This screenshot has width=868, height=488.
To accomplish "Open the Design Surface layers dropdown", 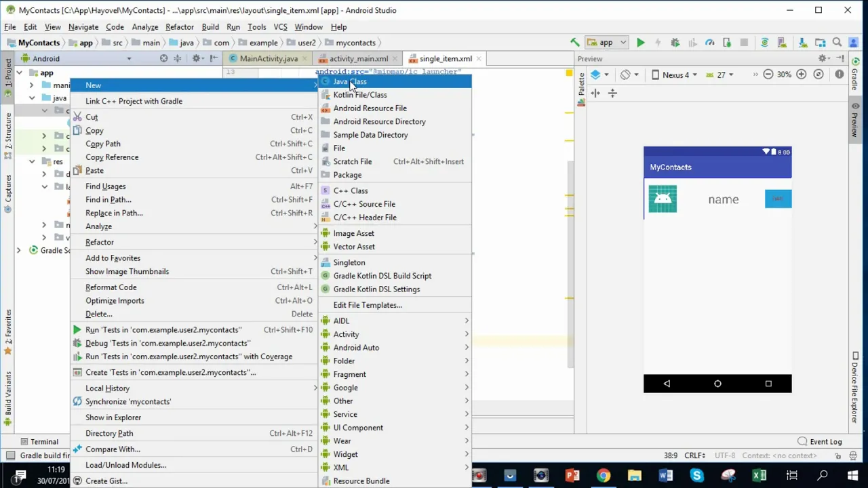I will pos(599,75).
